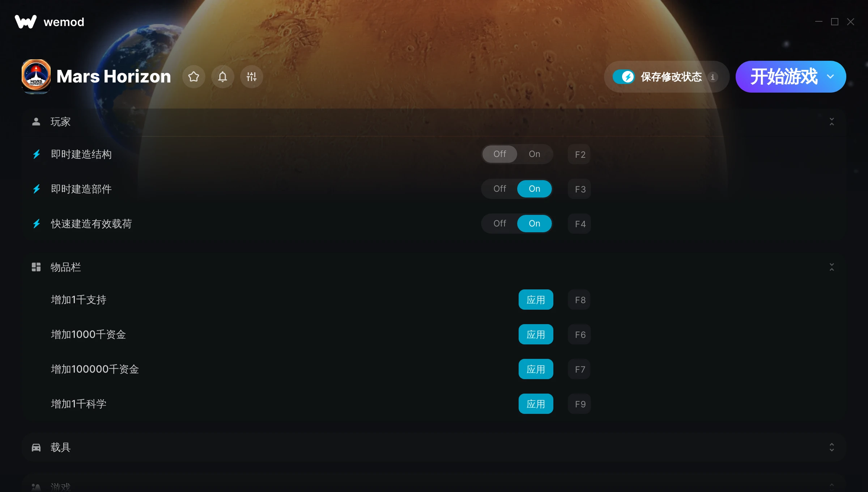Click the Mars Horizon game thumbnail
Image resolution: width=868 pixels, height=492 pixels.
coord(36,76)
